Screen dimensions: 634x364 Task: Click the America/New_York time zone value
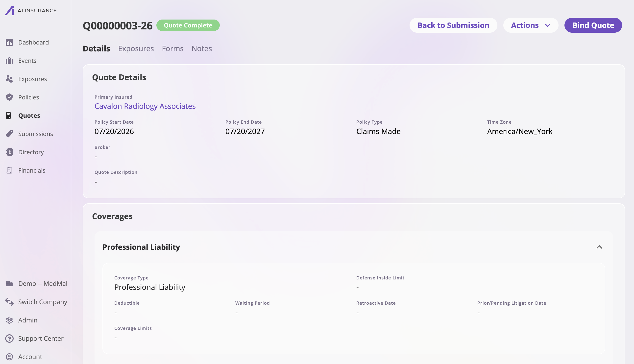point(520,131)
